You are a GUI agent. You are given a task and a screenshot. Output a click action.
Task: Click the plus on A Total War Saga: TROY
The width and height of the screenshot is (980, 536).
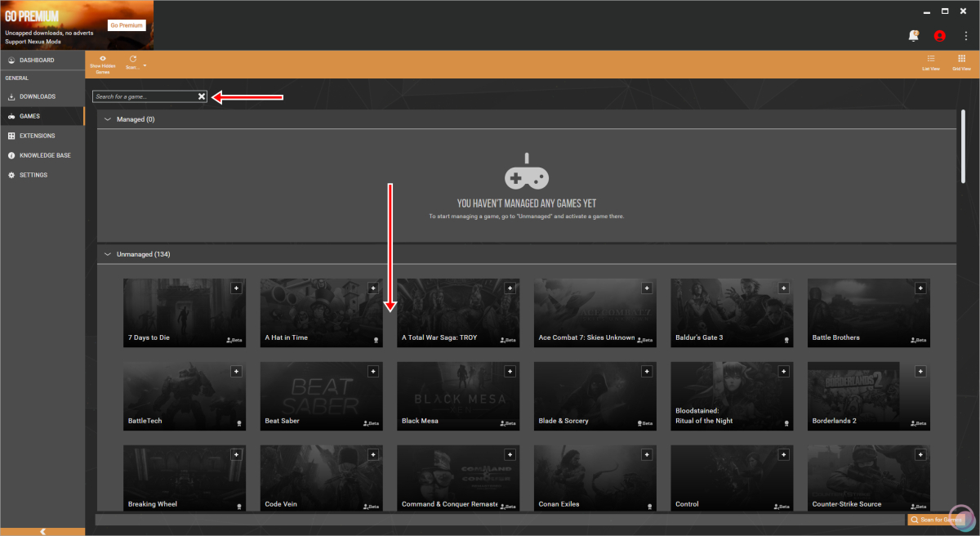coord(510,288)
